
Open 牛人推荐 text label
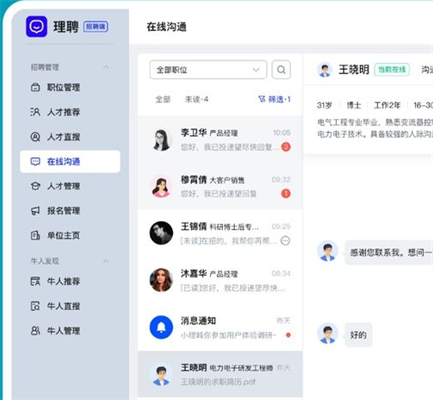(63, 281)
